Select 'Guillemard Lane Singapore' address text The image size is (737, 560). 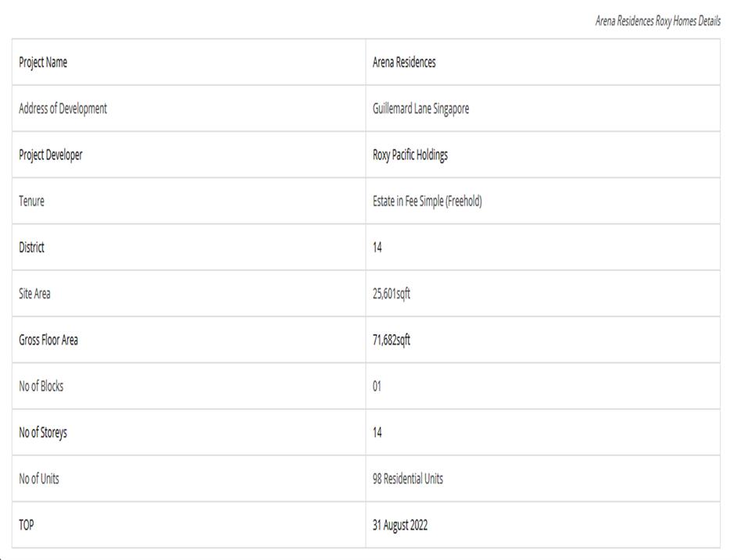[x=420, y=109]
